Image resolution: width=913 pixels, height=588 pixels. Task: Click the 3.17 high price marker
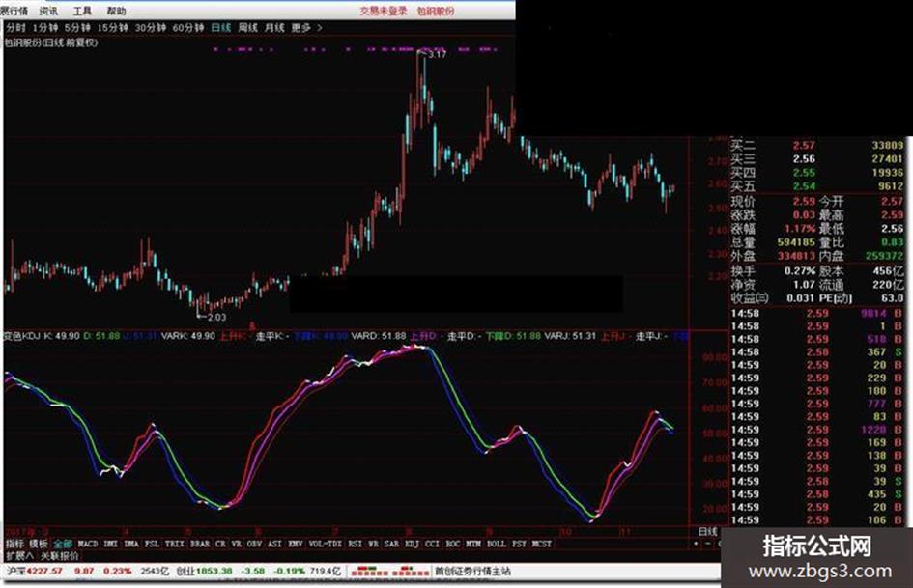(438, 54)
